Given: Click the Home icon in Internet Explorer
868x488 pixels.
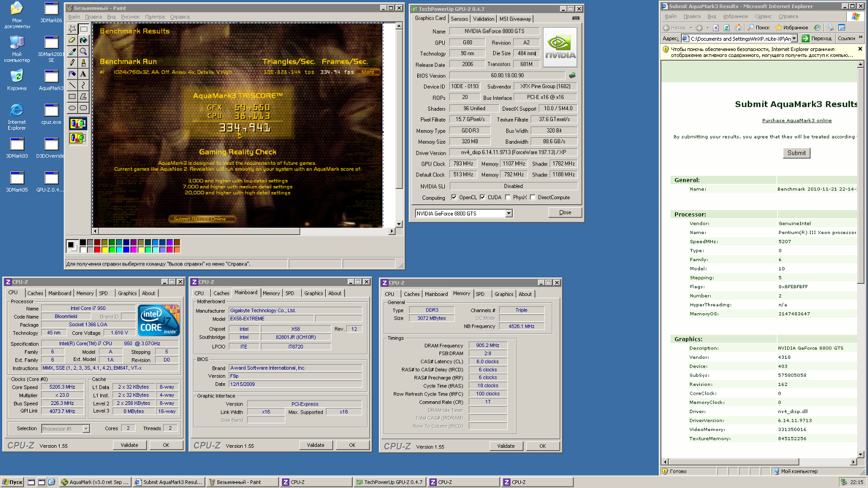Looking at the screenshot, I should pyautogui.click(x=738, y=28).
